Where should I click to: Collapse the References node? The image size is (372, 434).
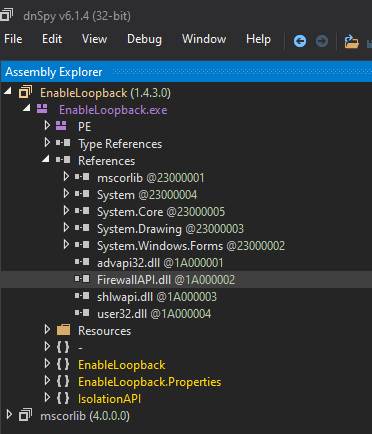pos(46,159)
